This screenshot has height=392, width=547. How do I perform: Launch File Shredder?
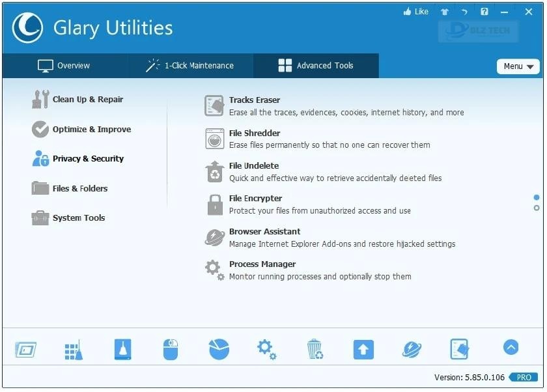(x=255, y=133)
